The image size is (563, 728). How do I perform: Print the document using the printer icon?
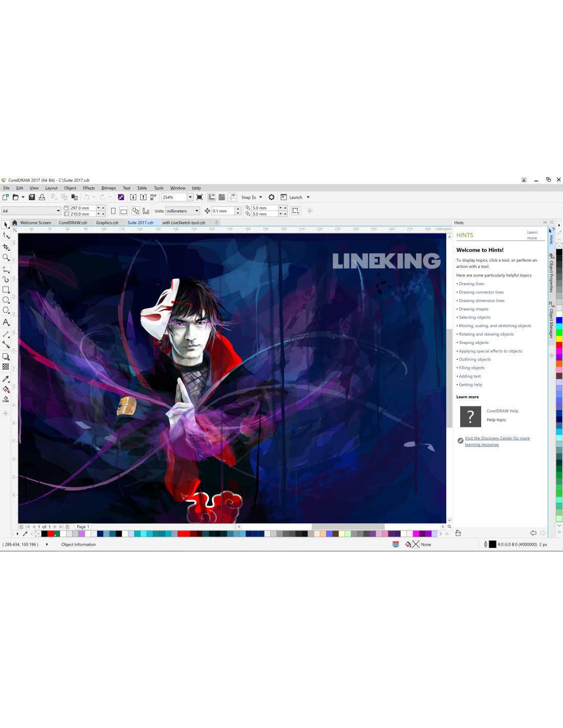pyautogui.click(x=42, y=197)
